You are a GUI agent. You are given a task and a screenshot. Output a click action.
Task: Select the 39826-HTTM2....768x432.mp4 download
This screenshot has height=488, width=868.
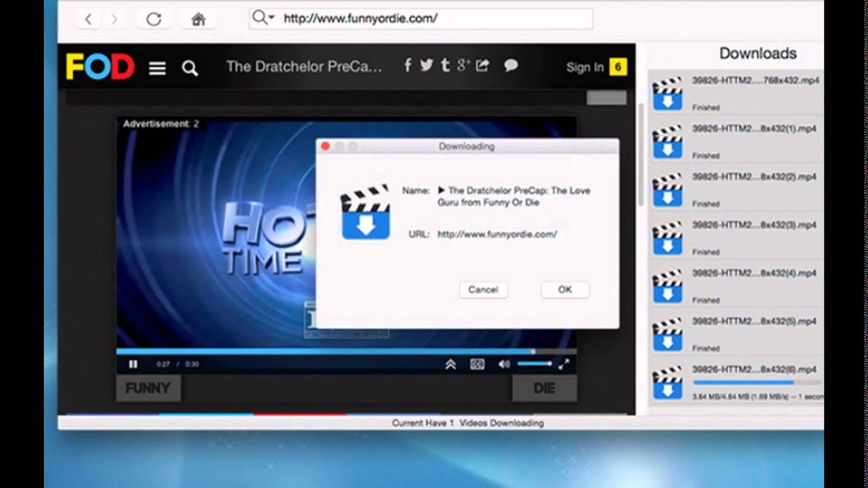[736, 94]
